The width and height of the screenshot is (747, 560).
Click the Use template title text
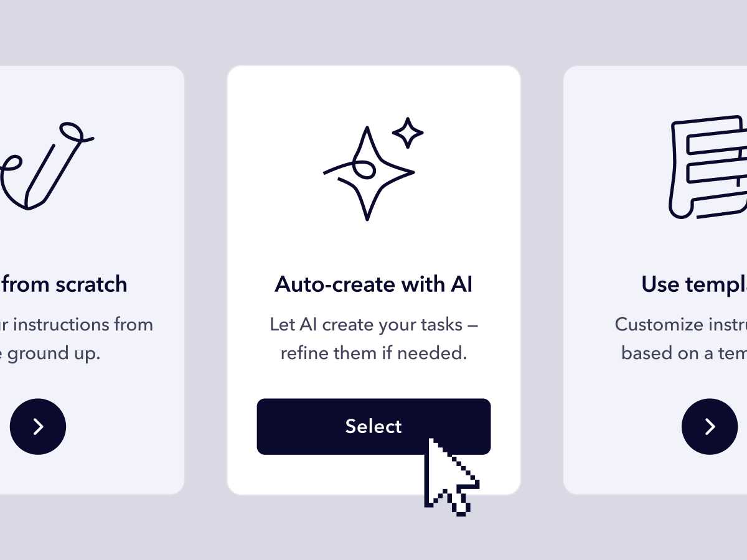[693, 284]
